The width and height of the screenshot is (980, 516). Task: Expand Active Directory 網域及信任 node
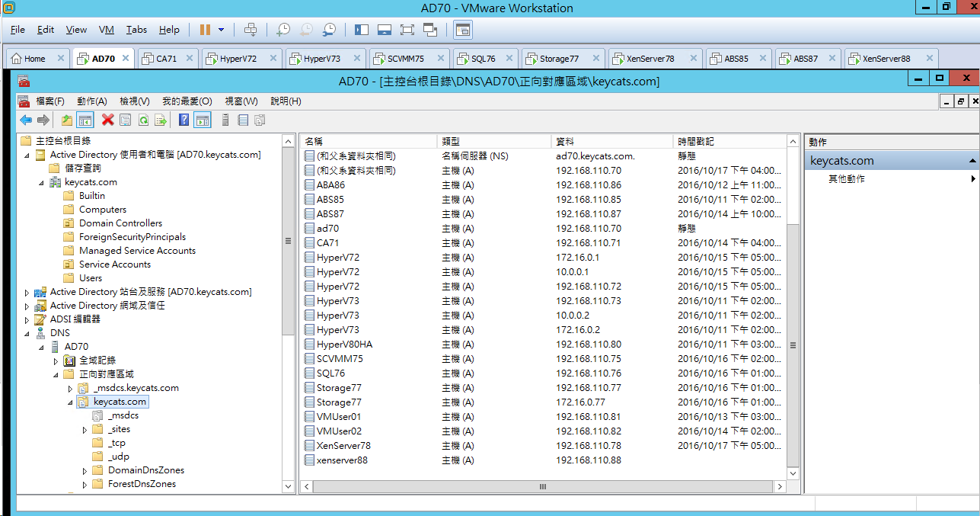[x=27, y=306]
